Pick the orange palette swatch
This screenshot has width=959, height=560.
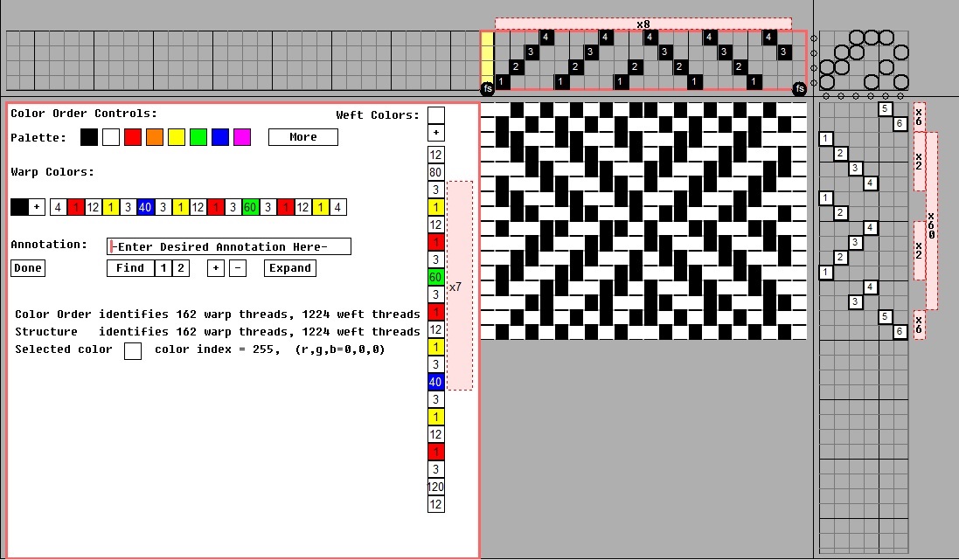155,137
